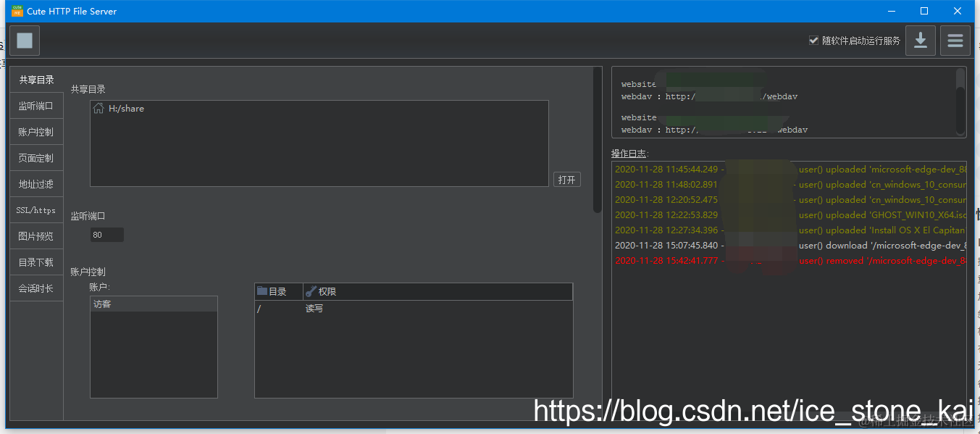Open the SSL/https tab
Screen dimensions: 980x434
[x=36, y=210]
